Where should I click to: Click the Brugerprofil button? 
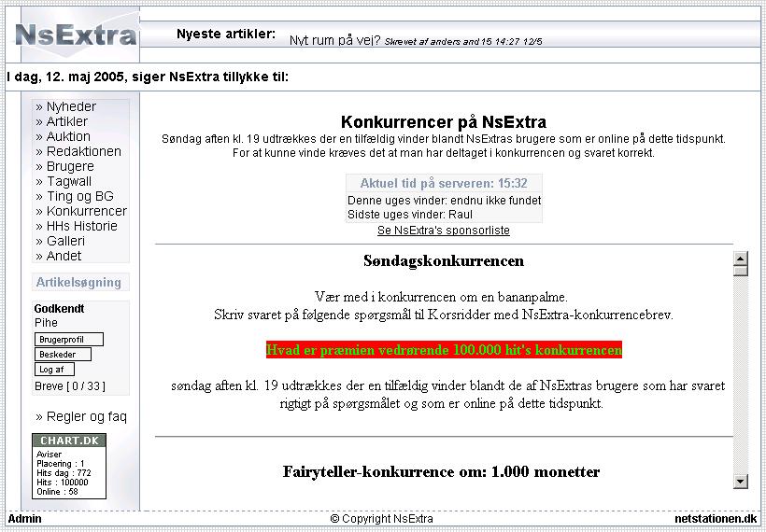(68, 340)
